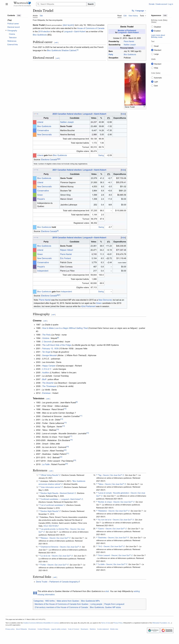The image size is (179, 644).
Task: Edit the Cinema subsection
Action: click(x=45, y=321)
